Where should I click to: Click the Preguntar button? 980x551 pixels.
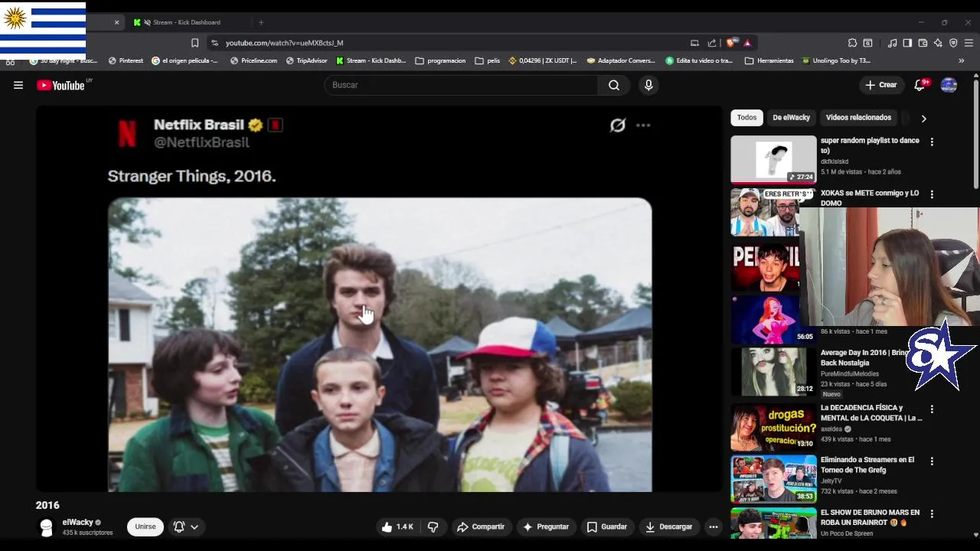click(546, 527)
